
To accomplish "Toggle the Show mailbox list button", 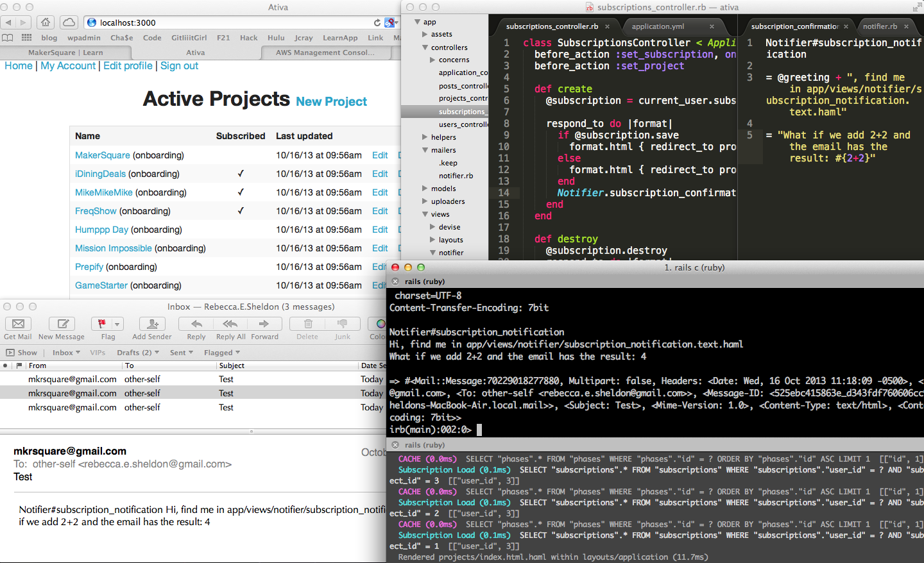I will pos(22,353).
